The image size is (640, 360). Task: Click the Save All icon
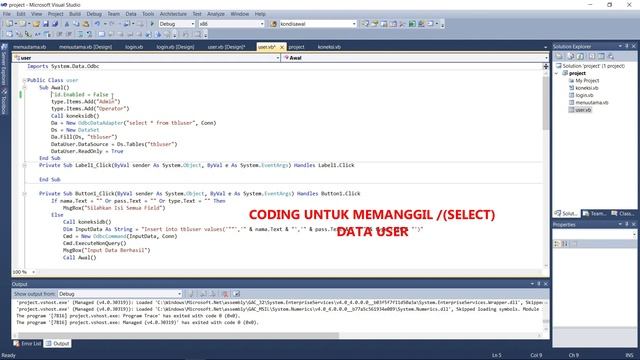point(55,24)
